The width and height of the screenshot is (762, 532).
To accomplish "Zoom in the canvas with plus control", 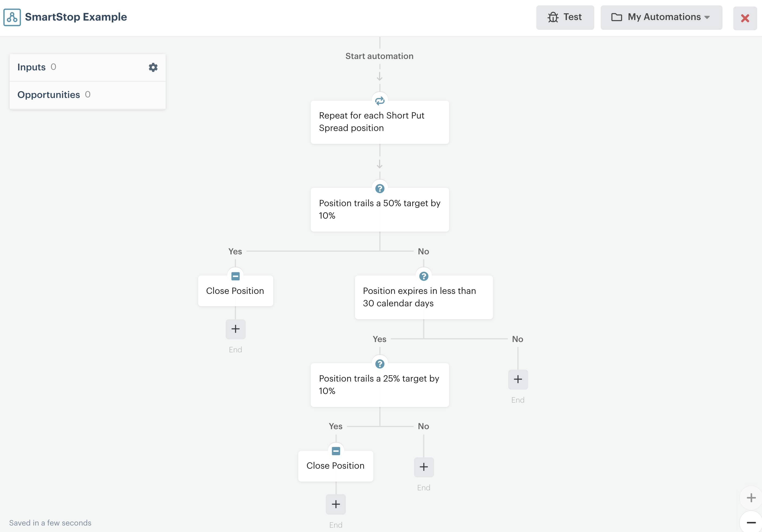I will [x=751, y=497].
